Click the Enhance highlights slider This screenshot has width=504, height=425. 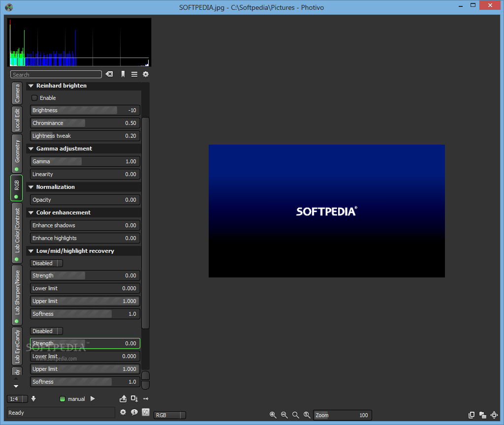85,238
